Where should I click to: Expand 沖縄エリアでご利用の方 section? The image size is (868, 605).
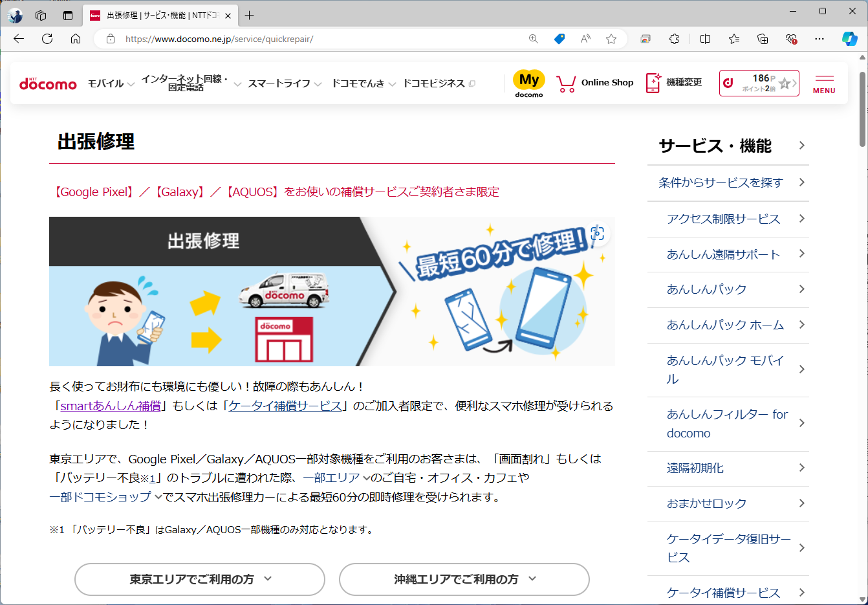(464, 579)
